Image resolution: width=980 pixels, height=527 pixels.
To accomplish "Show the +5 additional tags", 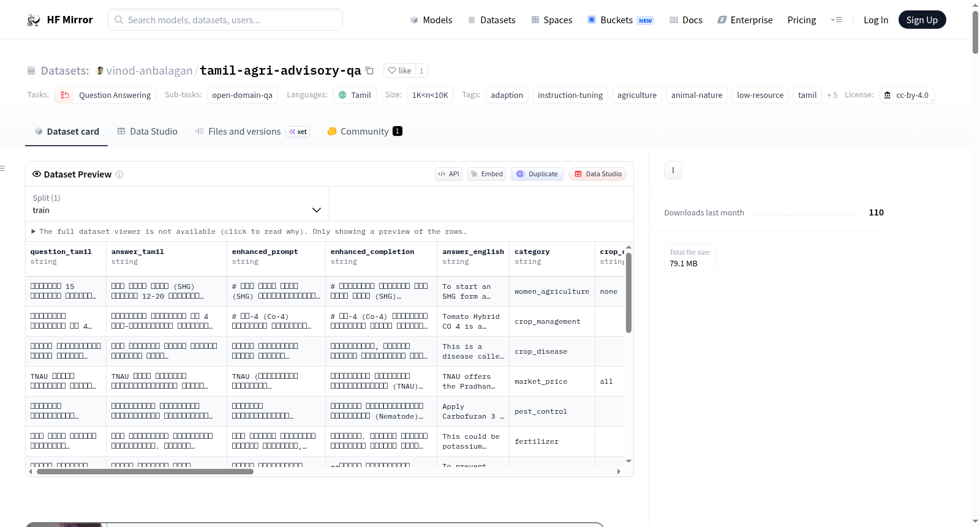I will click(832, 95).
